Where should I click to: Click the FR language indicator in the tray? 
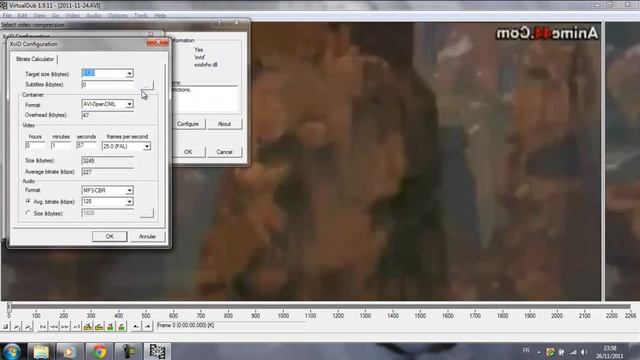tap(526, 351)
